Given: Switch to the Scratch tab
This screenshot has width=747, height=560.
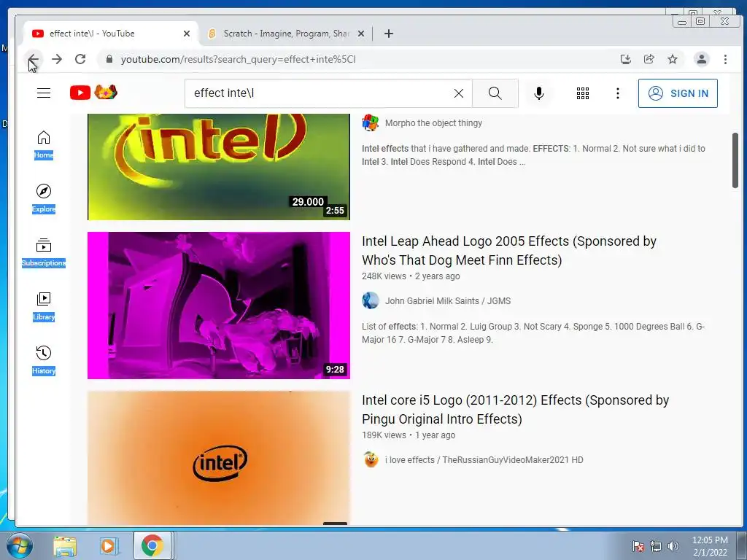Looking at the screenshot, I should (286, 34).
